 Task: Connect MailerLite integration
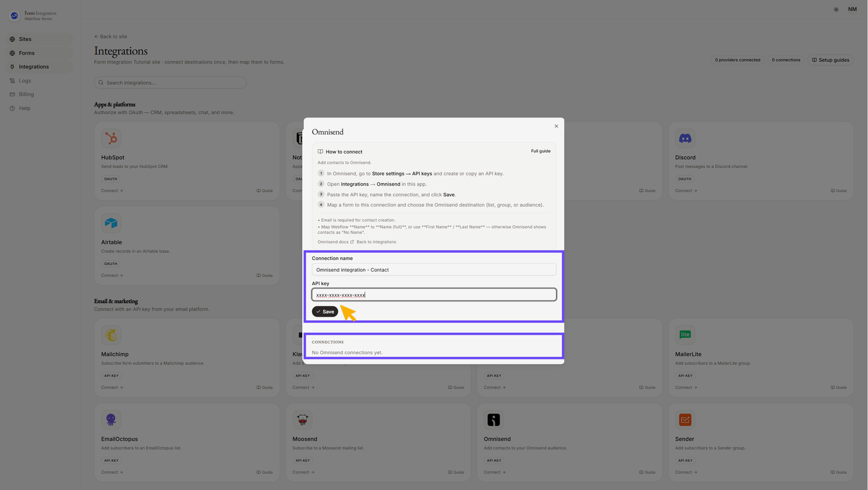[x=686, y=388]
